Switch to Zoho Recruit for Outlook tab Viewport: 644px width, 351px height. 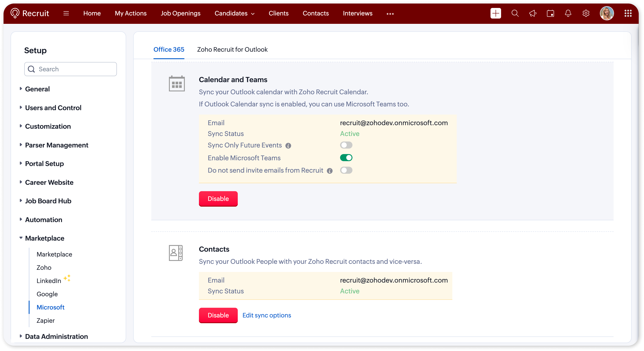pos(232,49)
